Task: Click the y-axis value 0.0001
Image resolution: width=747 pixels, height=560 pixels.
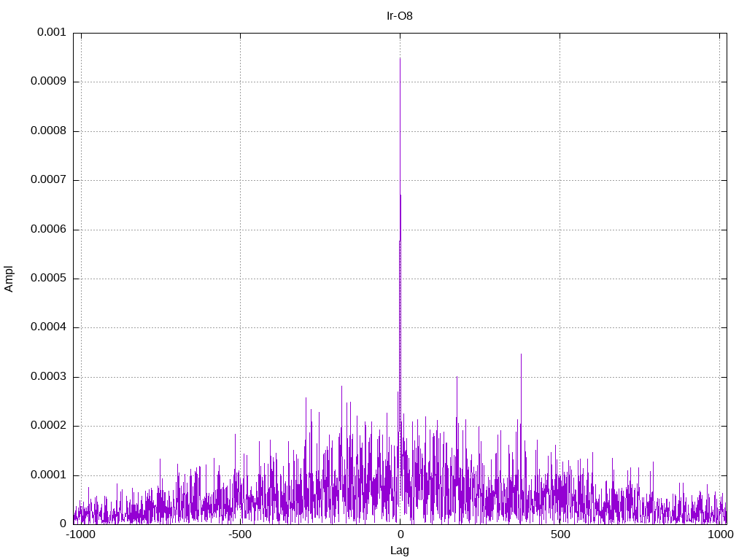Action: [48, 475]
